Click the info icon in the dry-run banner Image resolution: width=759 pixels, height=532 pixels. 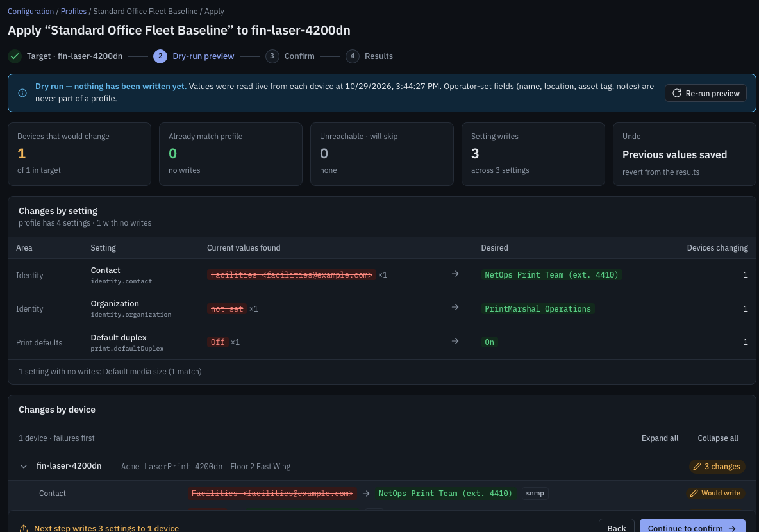coord(22,93)
